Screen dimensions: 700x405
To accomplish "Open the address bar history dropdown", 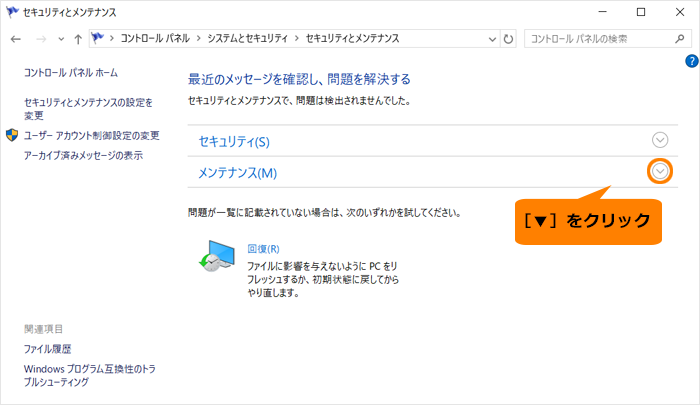I will pyautogui.click(x=492, y=39).
